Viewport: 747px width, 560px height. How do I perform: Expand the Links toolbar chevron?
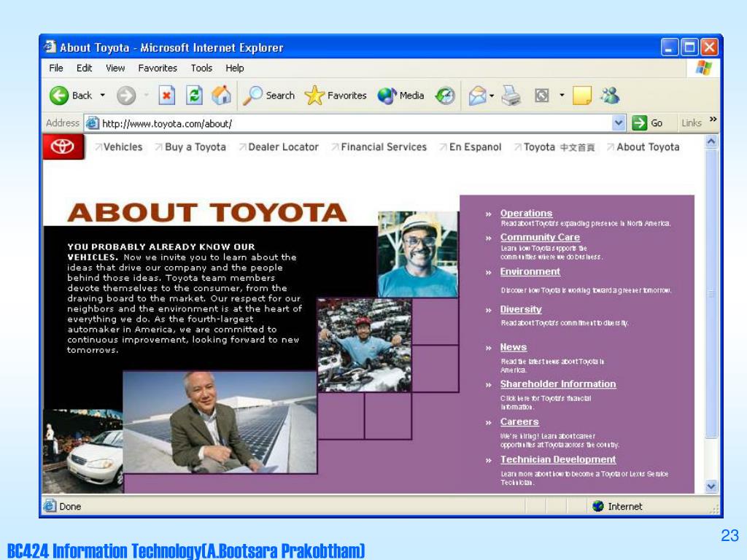coord(713,119)
